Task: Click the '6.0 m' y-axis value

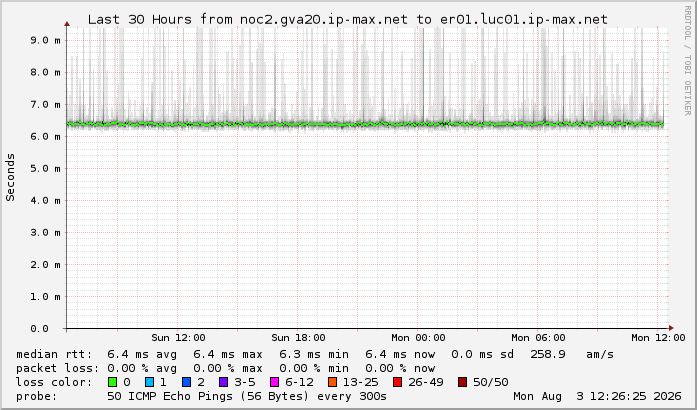Action: [45, 137]
